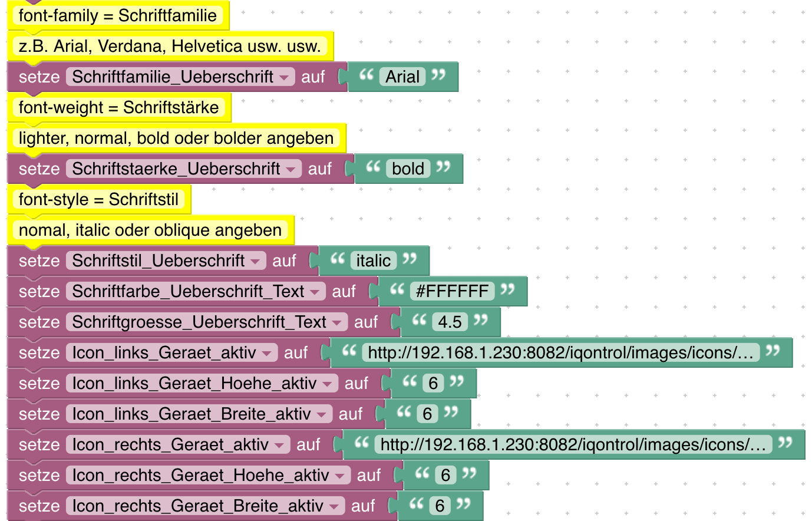
Task: Edit the '4.5' font size value
Action: [450, 322]
